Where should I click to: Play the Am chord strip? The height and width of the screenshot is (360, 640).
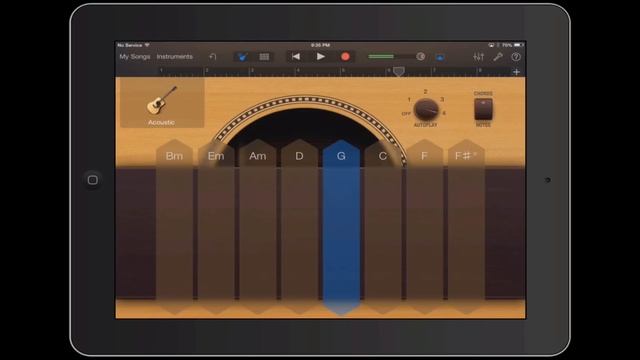tap(258, 227)
